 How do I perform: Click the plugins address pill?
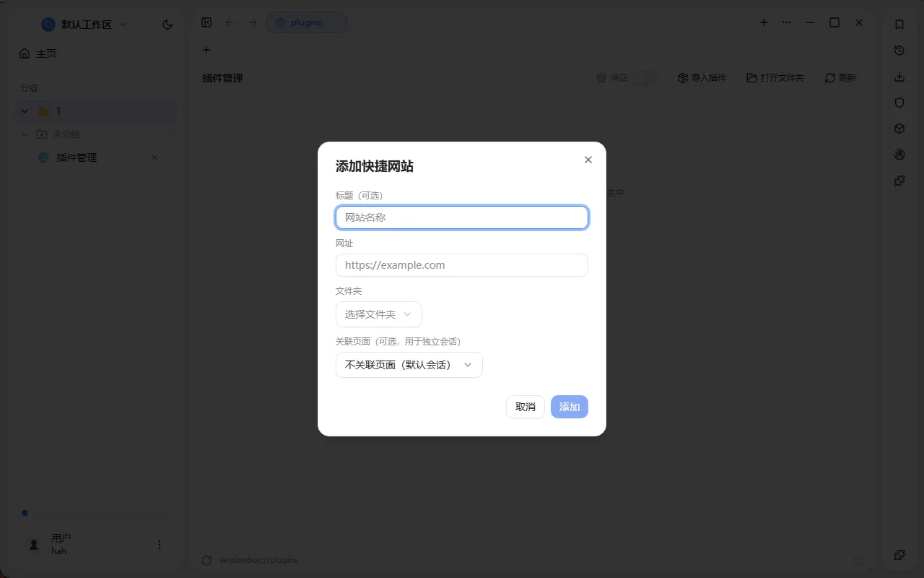pyautogui.click(x=307, y=22)
